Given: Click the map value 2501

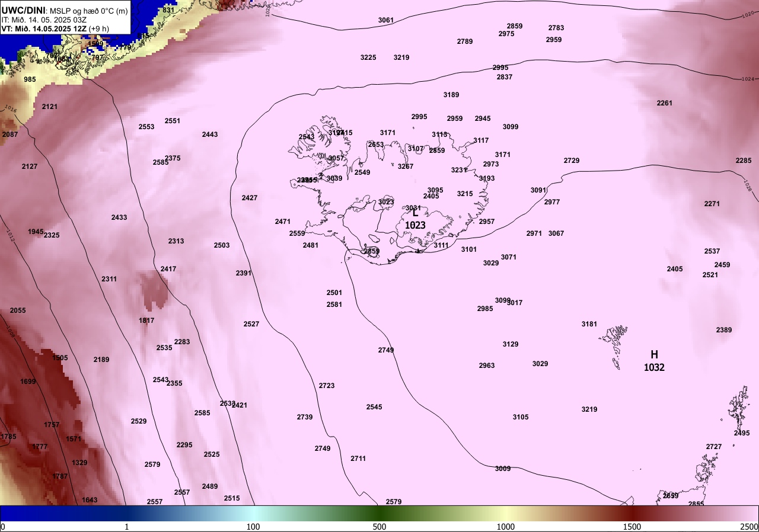Looking at the screenshot, I should tap(334, 293).
